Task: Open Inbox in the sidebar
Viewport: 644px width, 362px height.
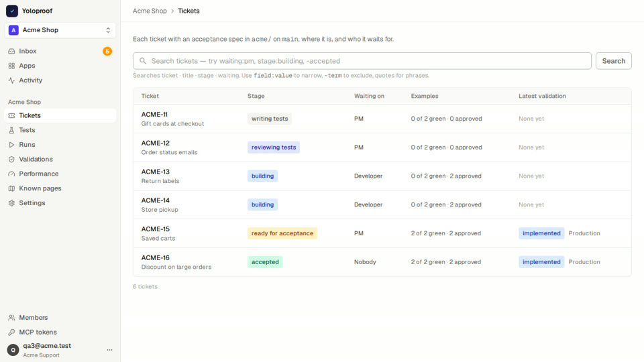Action: coord(60,52)
